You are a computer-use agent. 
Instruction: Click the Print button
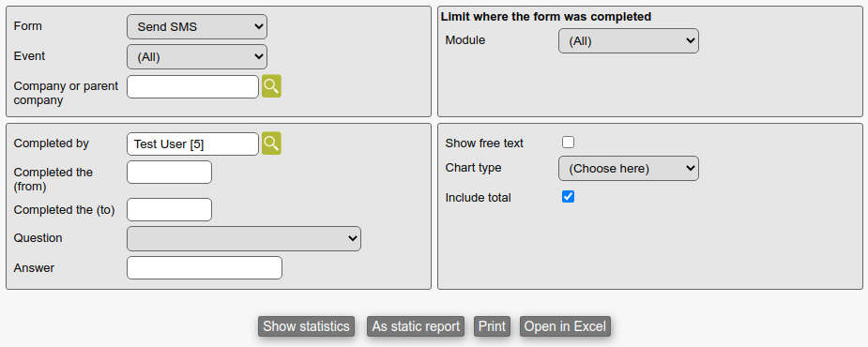click(492, 326)
